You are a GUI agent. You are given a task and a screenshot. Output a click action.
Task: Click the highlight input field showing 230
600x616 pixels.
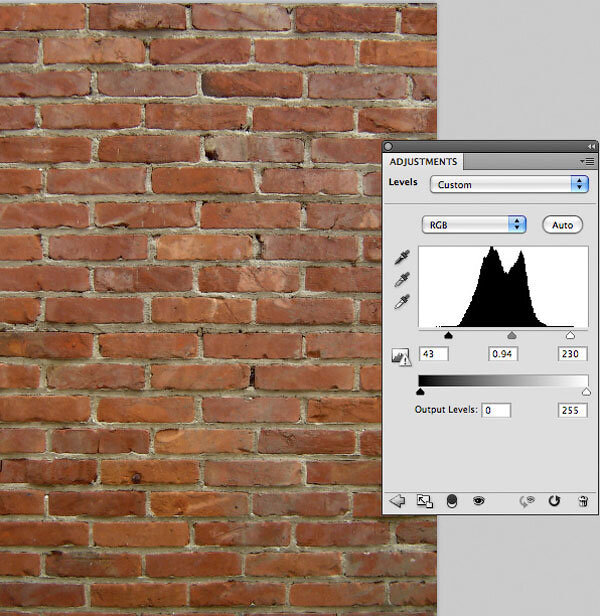point(572,354)
